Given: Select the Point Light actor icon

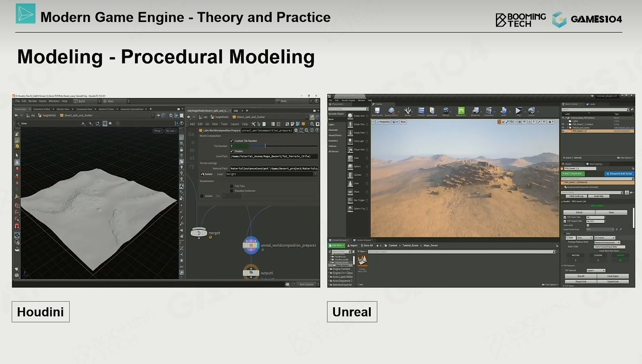Looking at the screenshot, I should [350, 141].
